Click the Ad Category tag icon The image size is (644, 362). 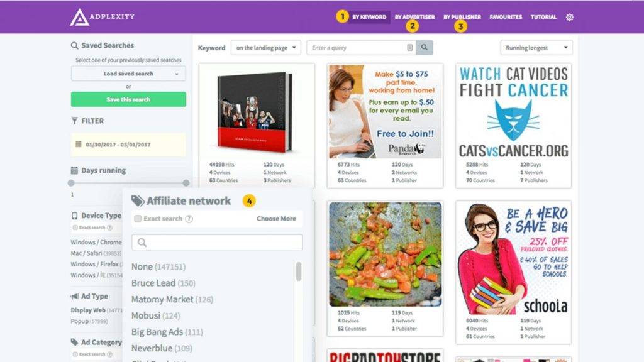click(74, 342)
